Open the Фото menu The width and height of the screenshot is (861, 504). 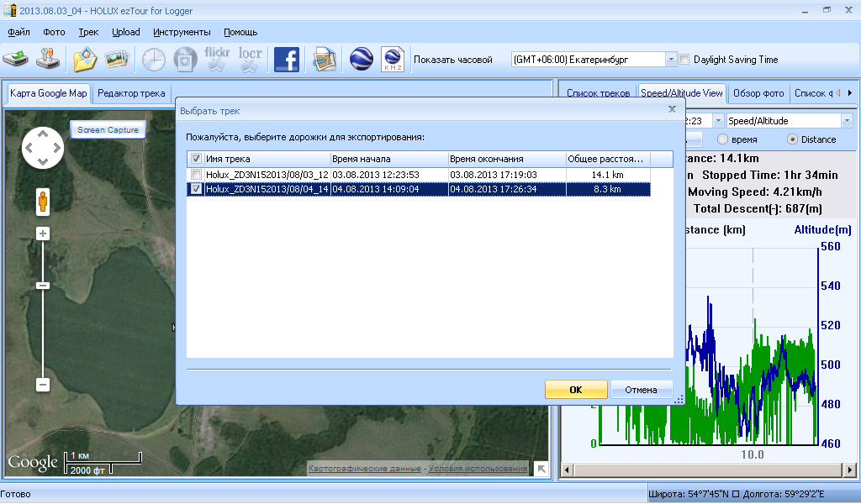(x=54, y=32)
